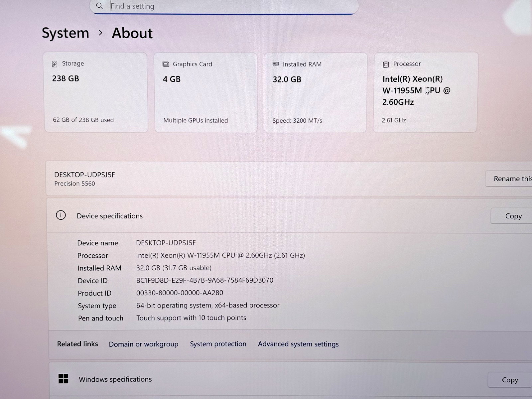Go back to System breadcrumb
This screenshot has width=532, height=399.
[66, 33]
